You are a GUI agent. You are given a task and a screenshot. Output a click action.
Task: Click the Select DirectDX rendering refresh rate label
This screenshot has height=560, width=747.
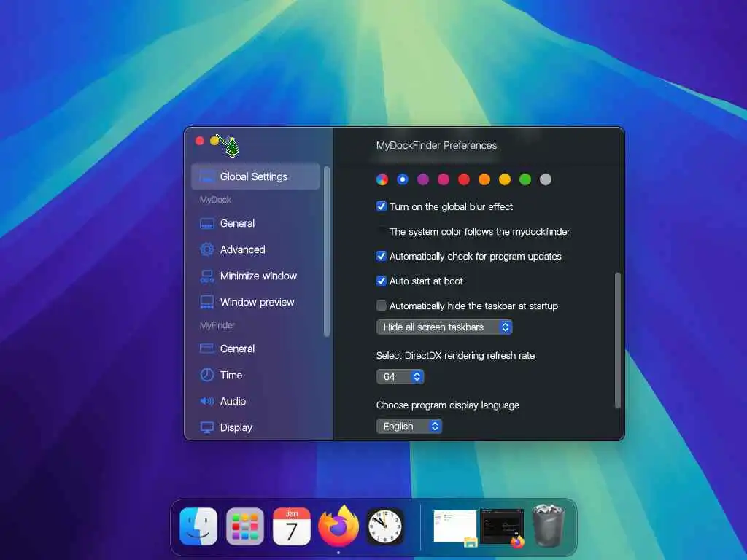point(455,355)
